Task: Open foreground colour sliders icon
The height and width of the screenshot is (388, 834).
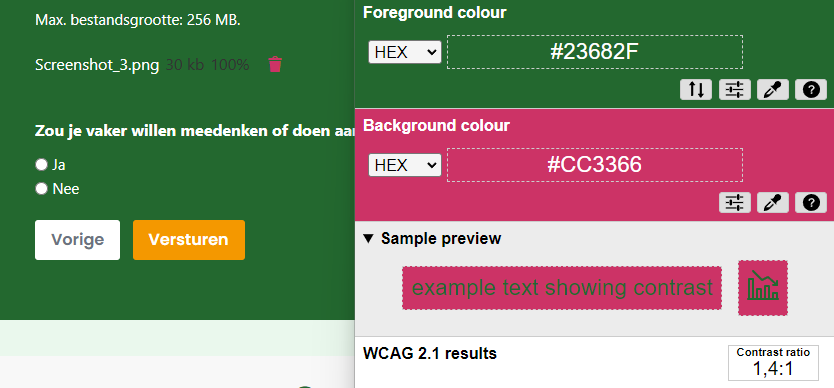Action: [735, 90]
